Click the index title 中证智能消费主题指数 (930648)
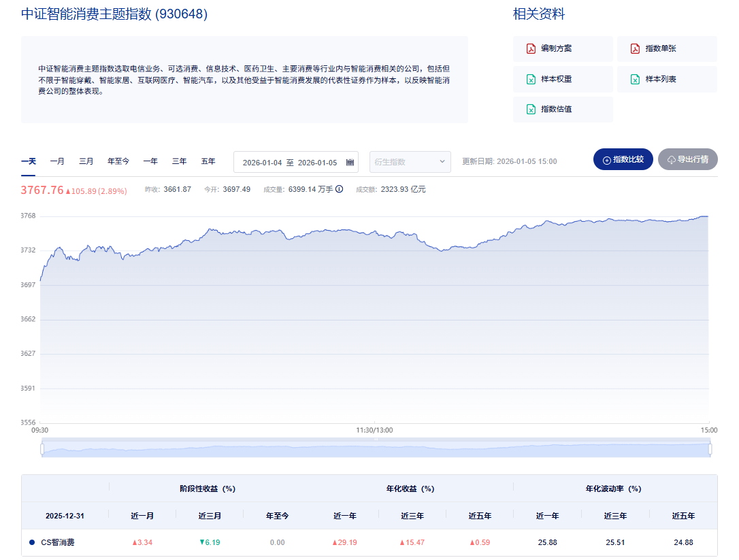The image size is (739, 560). click(114, 14)
